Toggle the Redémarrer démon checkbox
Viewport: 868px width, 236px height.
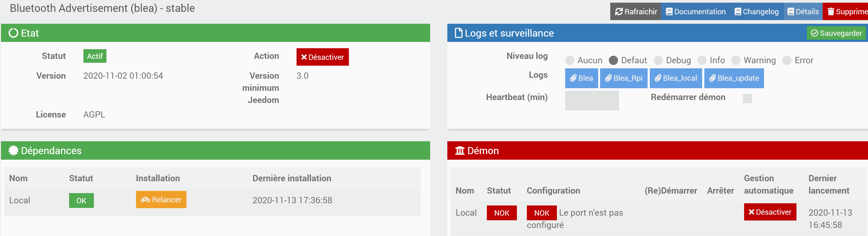[x=747, y=99]
